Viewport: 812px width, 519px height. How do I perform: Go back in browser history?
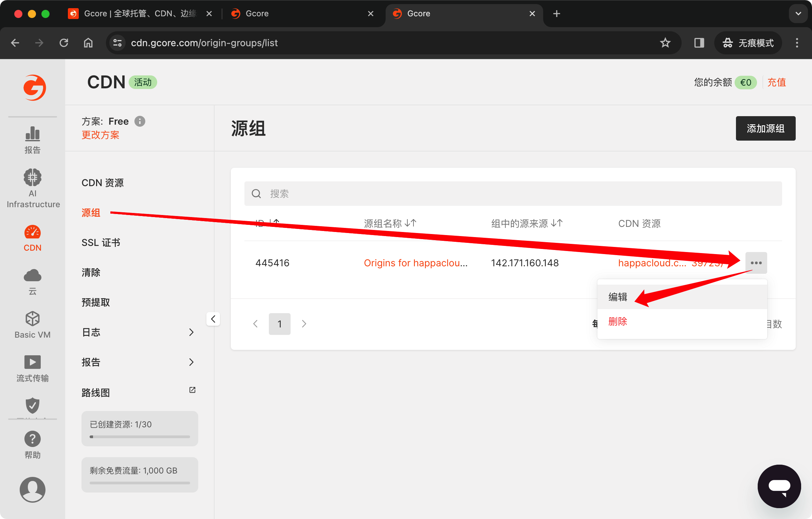pos(15,43)
